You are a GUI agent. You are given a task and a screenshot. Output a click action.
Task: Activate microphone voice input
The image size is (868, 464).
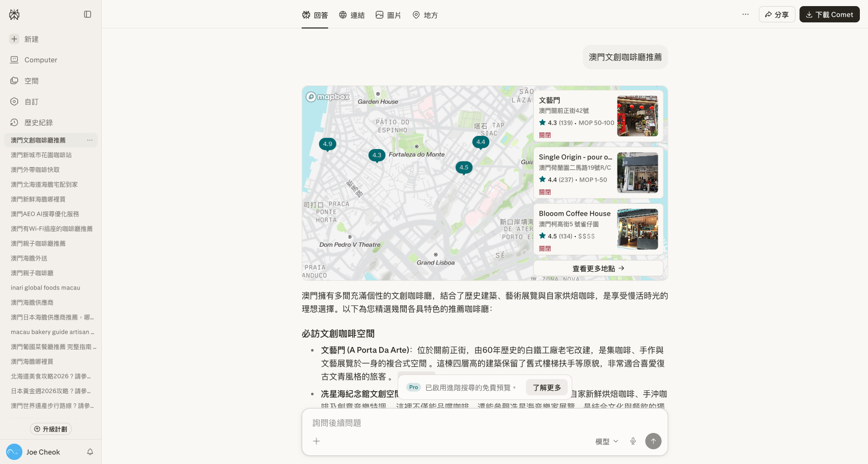[x=633, y=441]
